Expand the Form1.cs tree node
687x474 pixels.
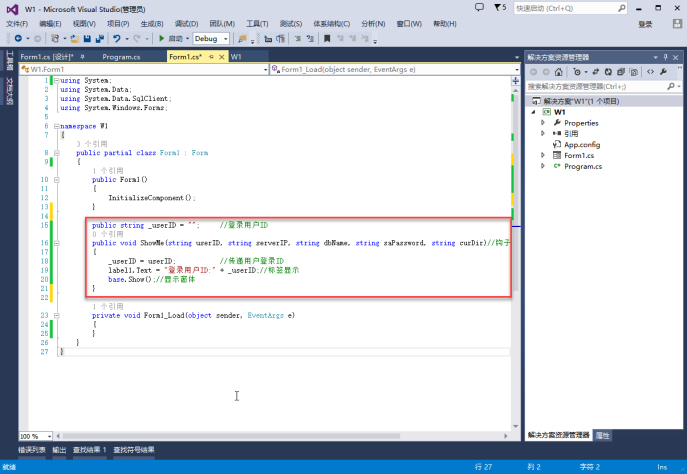[543, 156]
